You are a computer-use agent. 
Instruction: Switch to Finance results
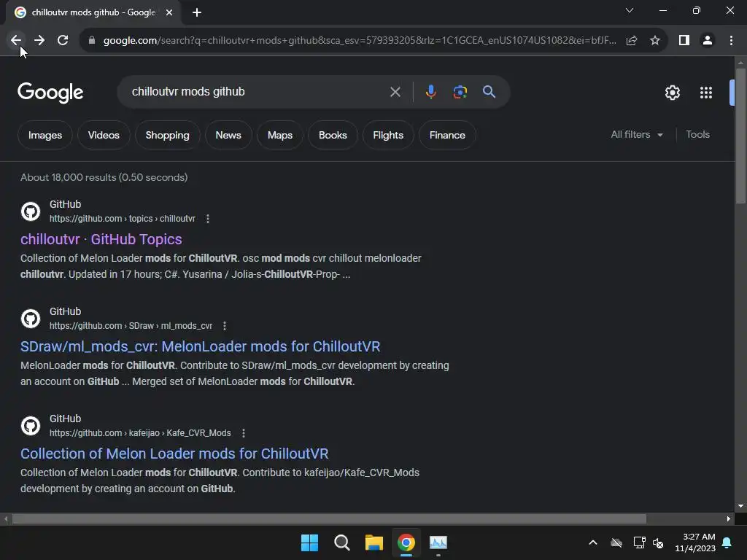point(447,135)
